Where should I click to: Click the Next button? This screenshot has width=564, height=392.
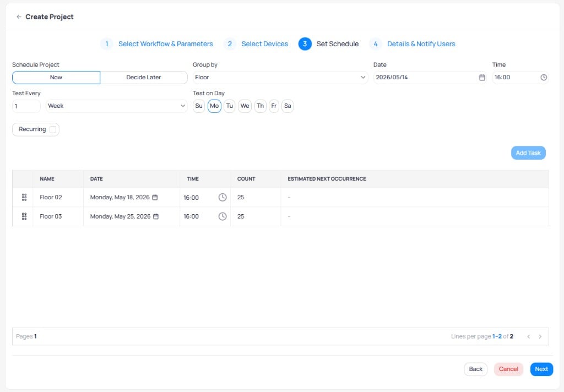pyautogui.click(x=541, y=369)
